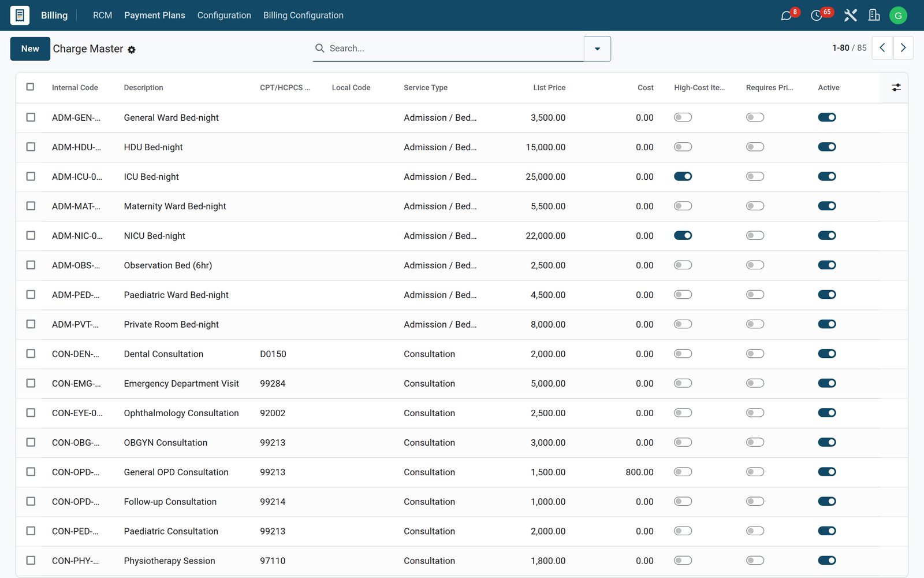Open the developer tools wrench icon
The width and height of the screenshot is (924, 578).
(x=850, y=16)
